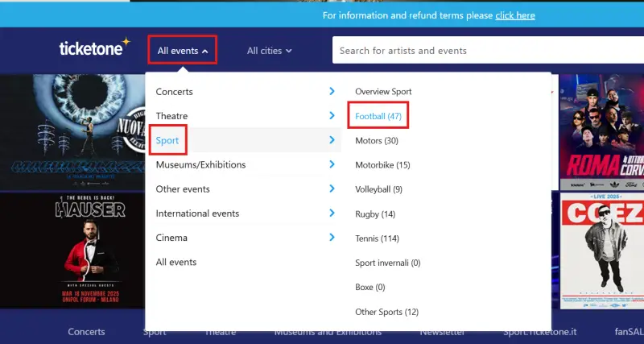644x344 pixels.
Task: Expand the Other events submenu arrow
Action: [332, 189]
